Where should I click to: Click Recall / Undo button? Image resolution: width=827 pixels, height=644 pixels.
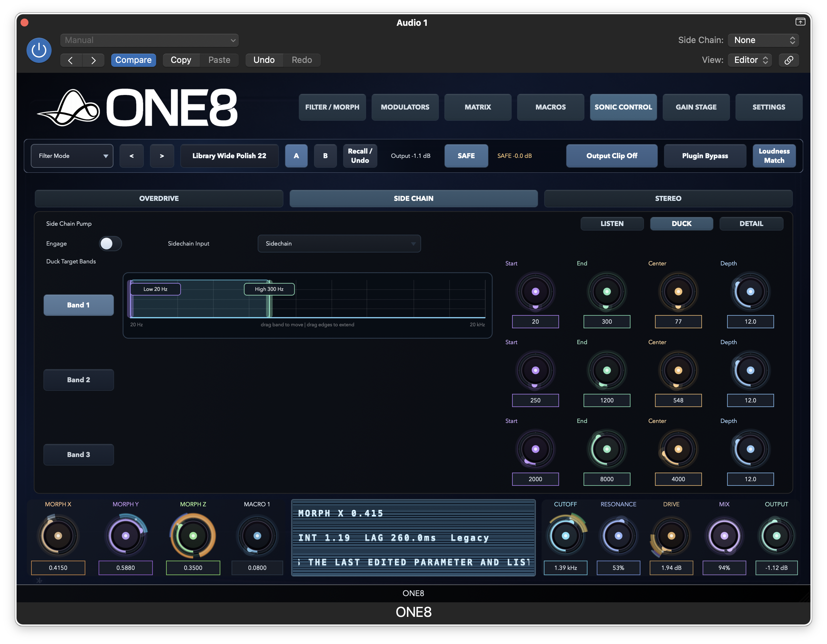[360, 156]
